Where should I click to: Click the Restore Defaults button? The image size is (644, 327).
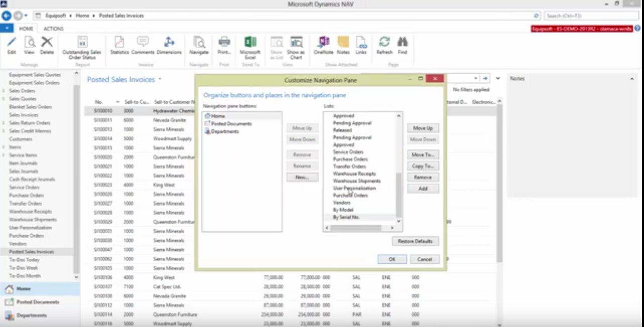point(415,241)
